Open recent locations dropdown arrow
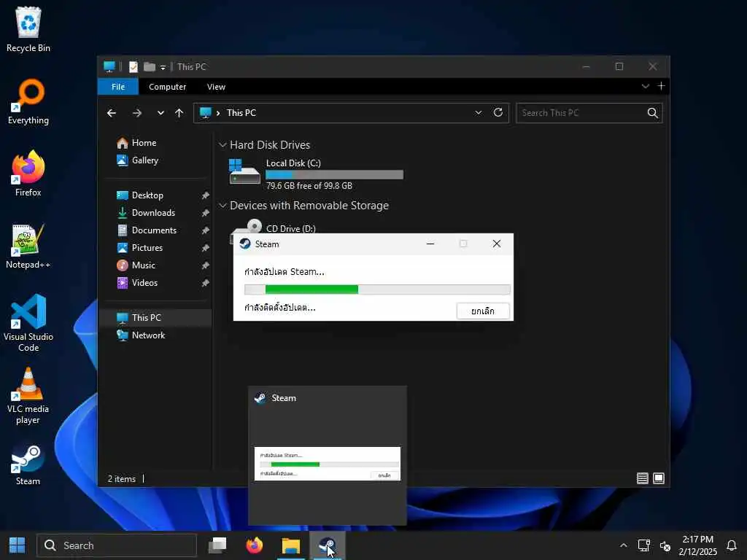Viewport: 747px width, 560px height. (x=160, y=113)
